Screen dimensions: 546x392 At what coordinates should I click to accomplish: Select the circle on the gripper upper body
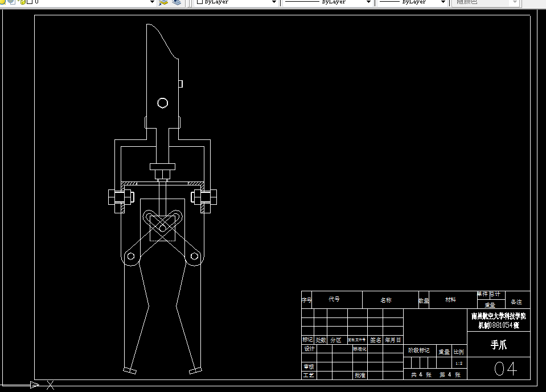[x=163, y=103]
